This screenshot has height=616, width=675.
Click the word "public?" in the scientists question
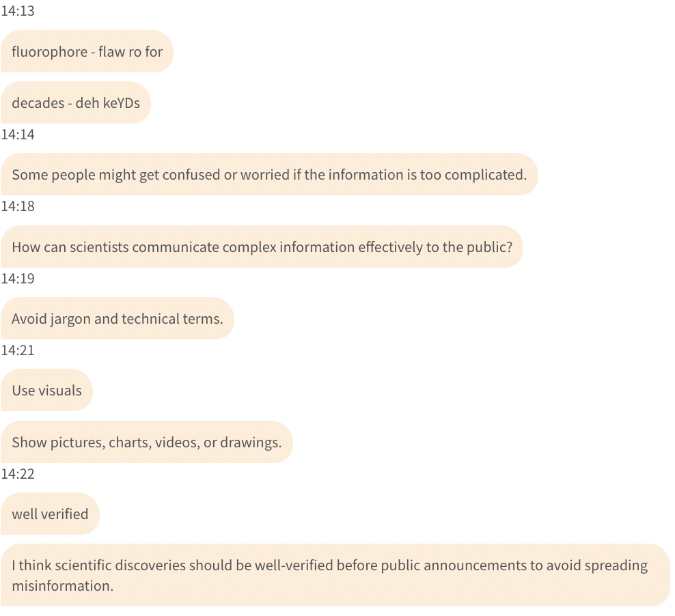pyautogui.click(x=490, y=247)
